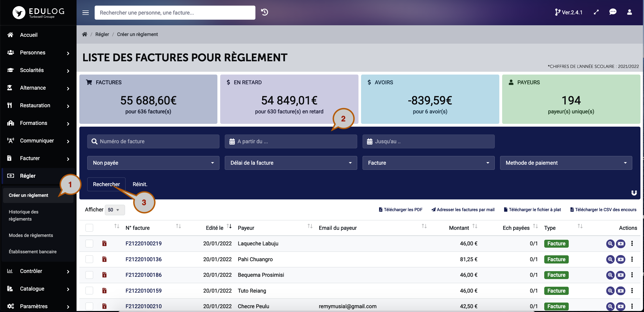Click the Réinit. reset button
The height and width of the screenshot is (312, 644).
point(140,184)
